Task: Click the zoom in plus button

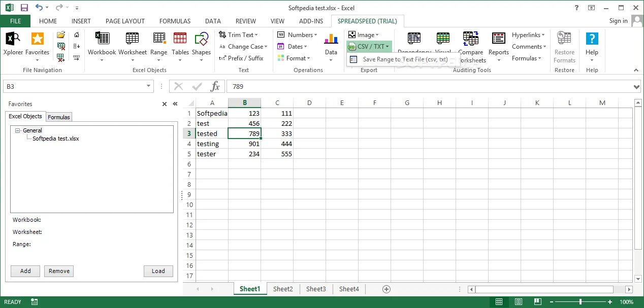Action: pos(609,302)
